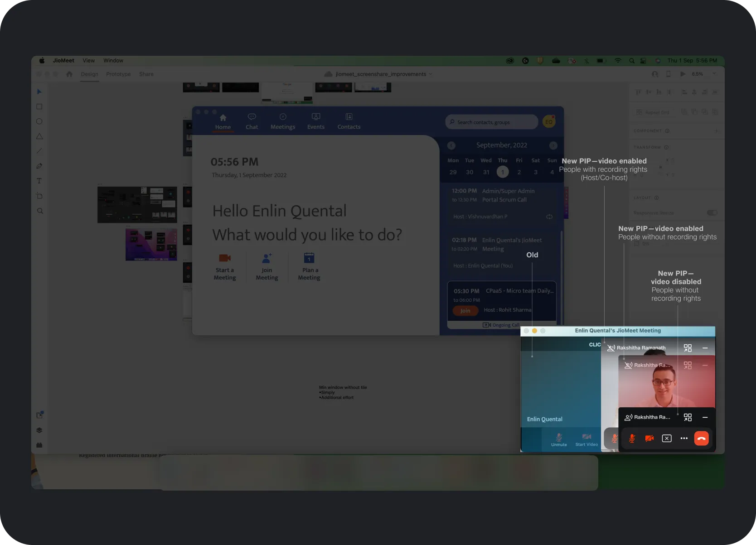Viewport: 756px width, 545px height.
Task: Select the Rectangle tool
Action: (x=39, y=106)
